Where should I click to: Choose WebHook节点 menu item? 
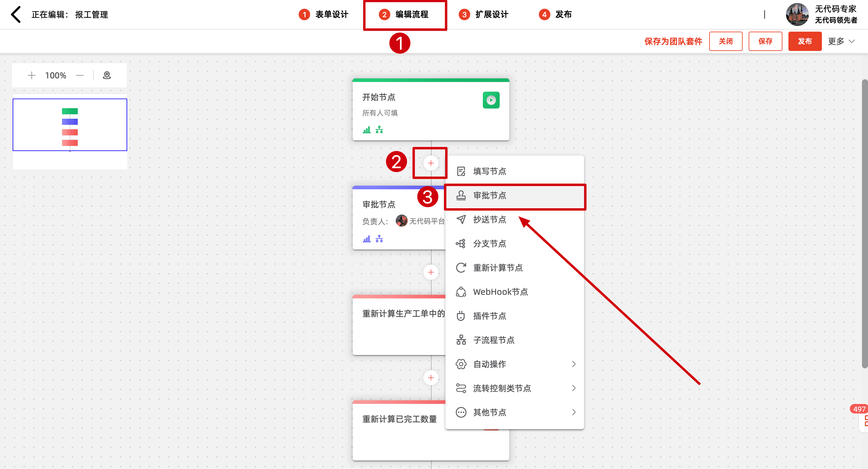tap(500, 292)
